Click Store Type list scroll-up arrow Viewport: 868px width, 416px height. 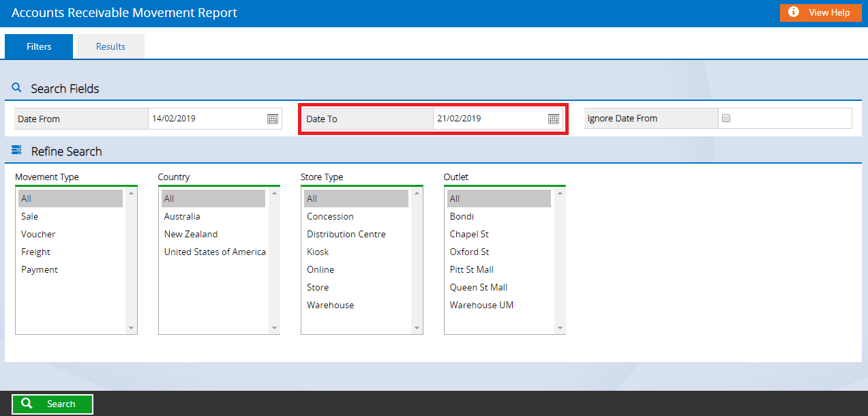click(x=417, y=193)
